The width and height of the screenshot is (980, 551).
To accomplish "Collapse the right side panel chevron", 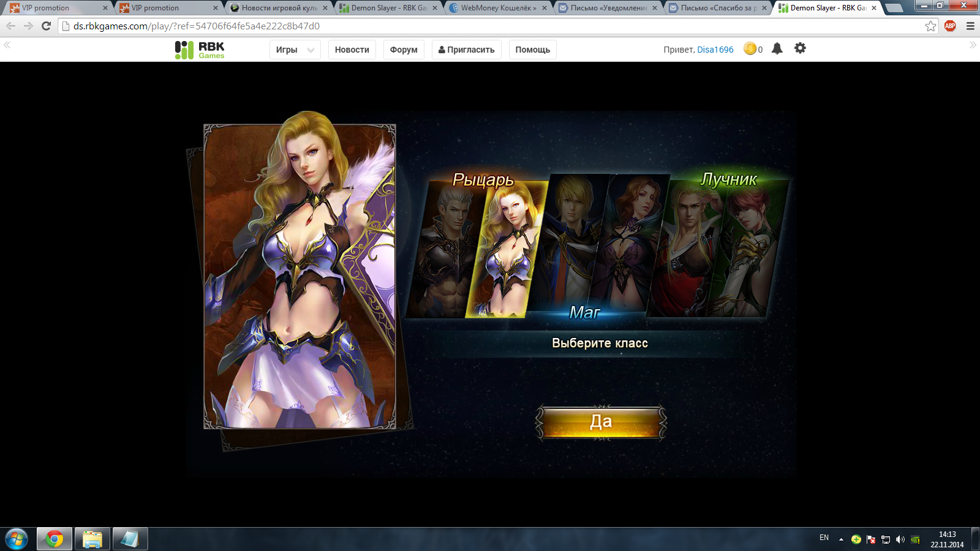I will coord(973,45).
